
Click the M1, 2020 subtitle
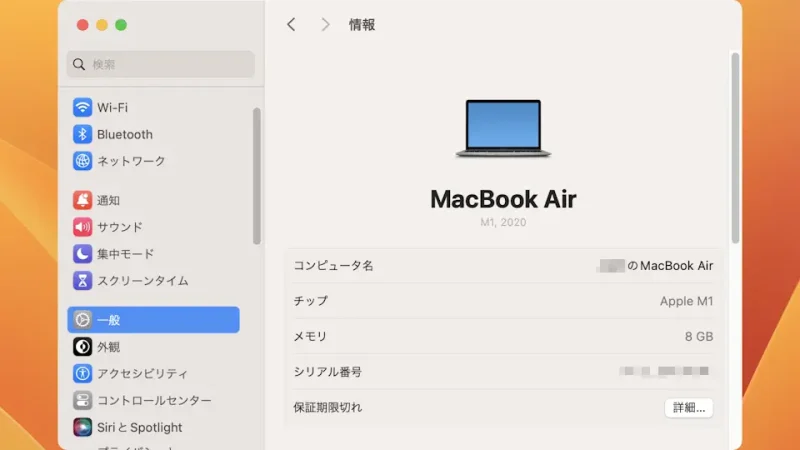coord(503,222)
